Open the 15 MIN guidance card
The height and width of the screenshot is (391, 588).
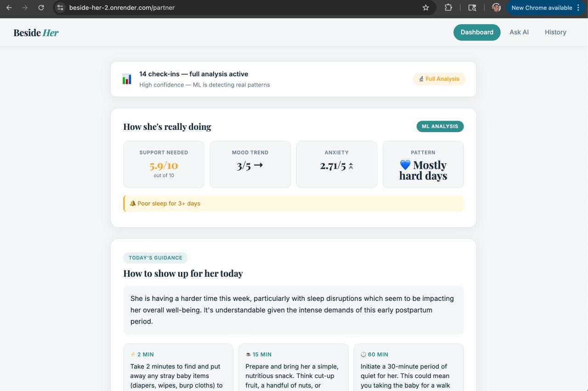tap(293, 367)
